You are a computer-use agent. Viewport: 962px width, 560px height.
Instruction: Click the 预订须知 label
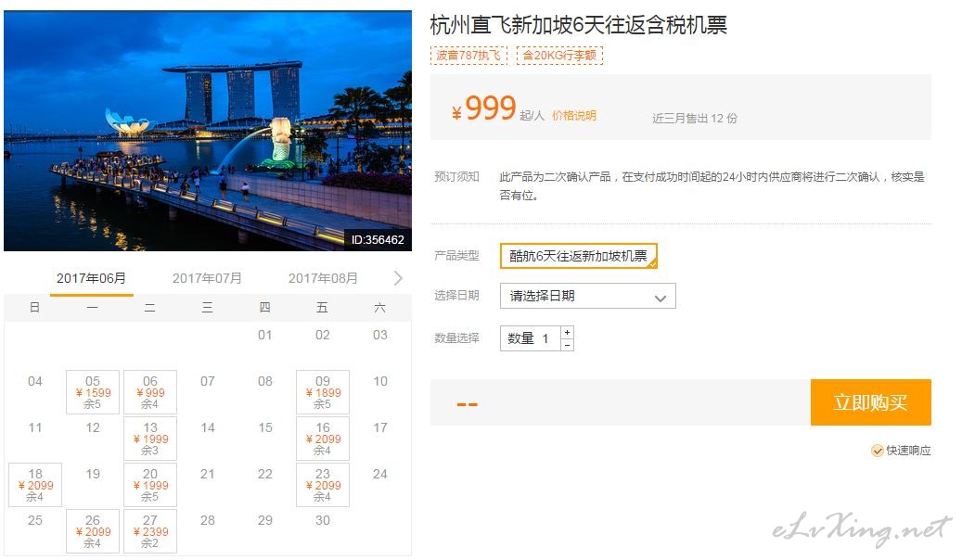click(x=456, y=177)
